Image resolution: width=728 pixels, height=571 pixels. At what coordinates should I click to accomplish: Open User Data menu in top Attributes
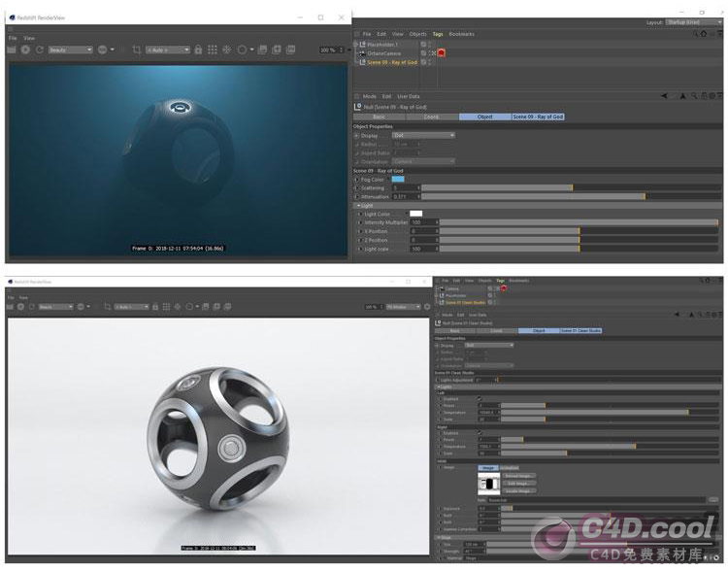(x=409, y=96)
